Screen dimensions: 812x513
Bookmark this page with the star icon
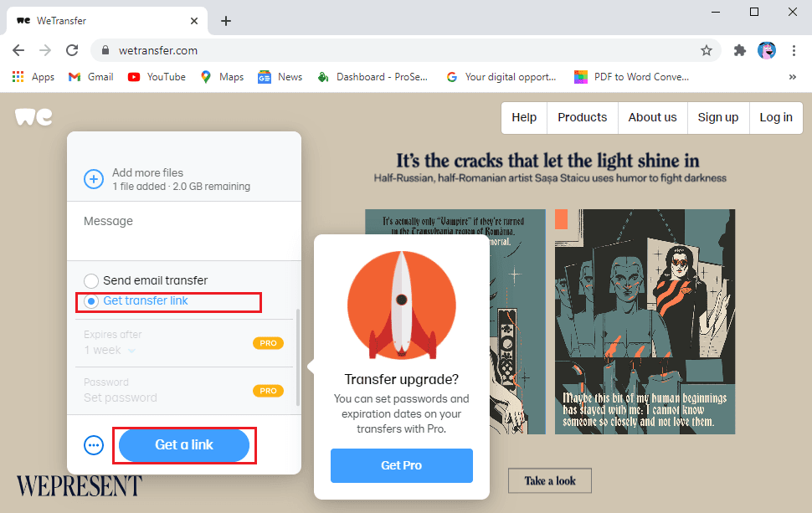tap(707, 50)
